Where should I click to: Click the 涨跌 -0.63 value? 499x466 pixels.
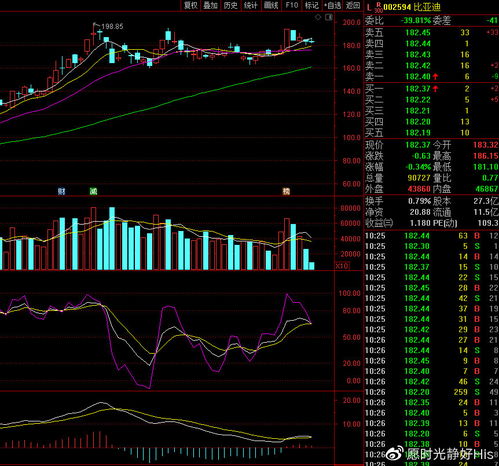point(421,156)
